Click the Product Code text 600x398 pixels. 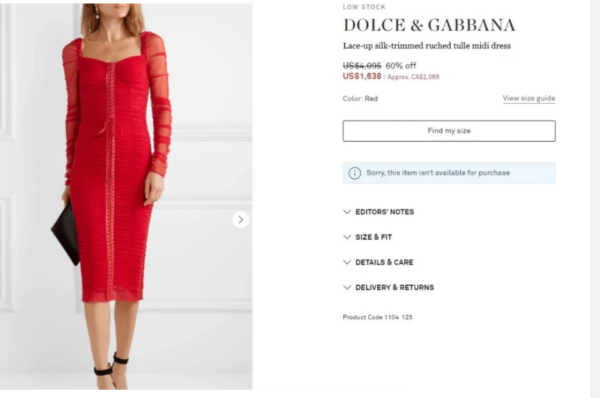[377, 317]
